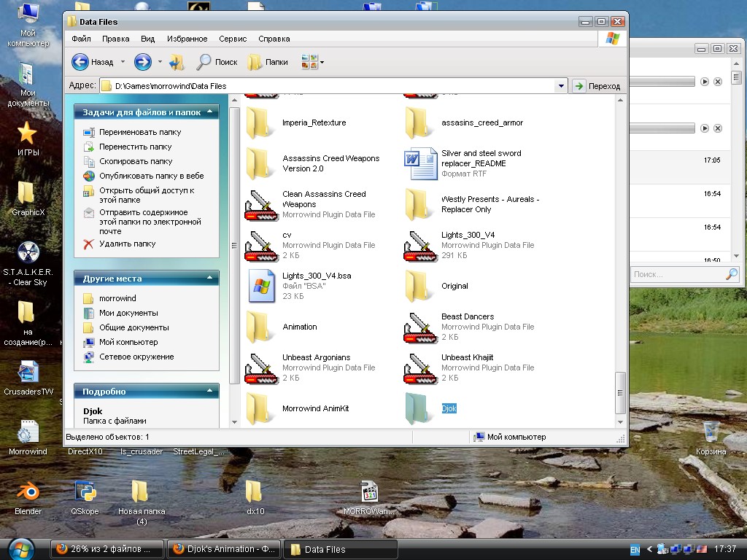The height and width of the screenshot is (560, 747).
Task: Click 'Опубликовать папку в вебе' link
Action: (x=152, y=176)
